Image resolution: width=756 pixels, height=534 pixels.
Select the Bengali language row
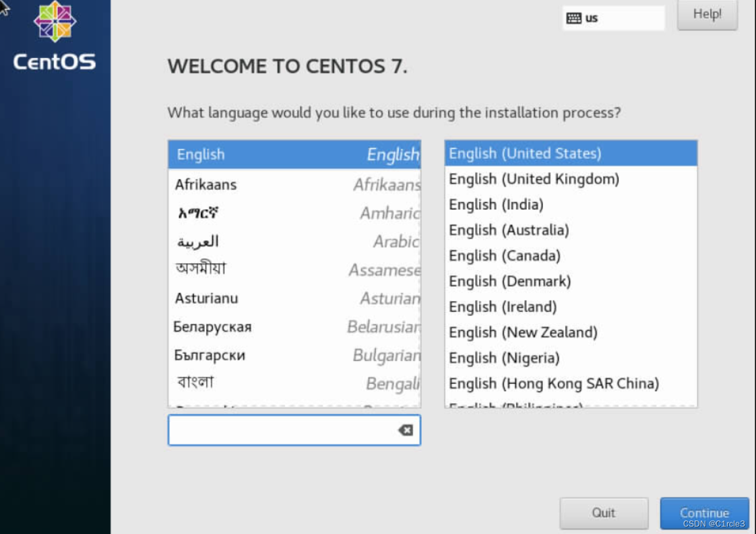(x=294, y=383)
